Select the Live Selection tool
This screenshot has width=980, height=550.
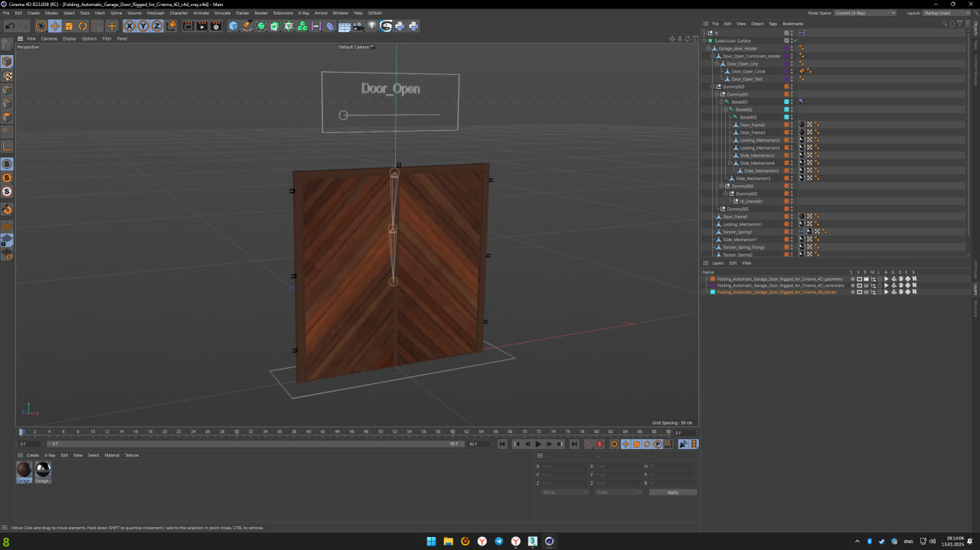[x=41, y=26]
